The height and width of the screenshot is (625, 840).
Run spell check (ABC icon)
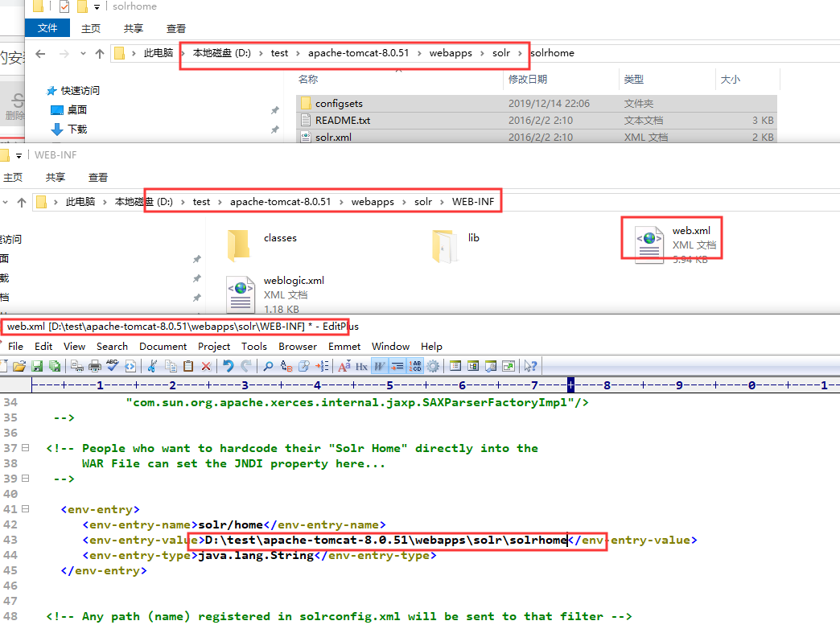pyautogui.click(x=113, y=366)
